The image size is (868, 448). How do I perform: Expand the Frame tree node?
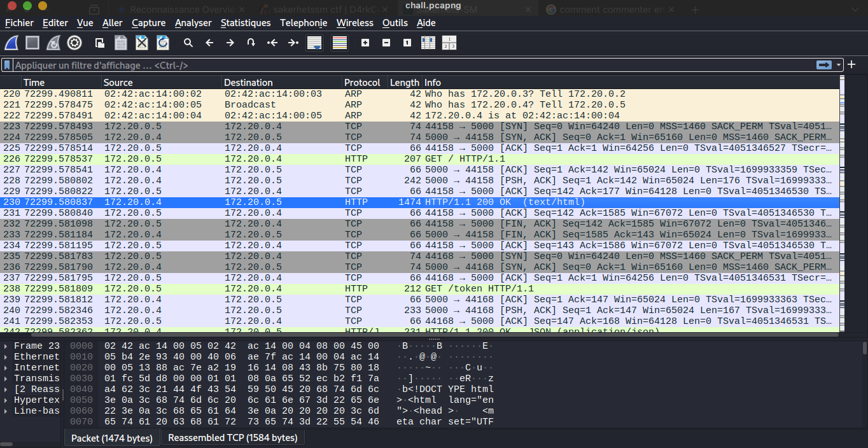(6, 346)
